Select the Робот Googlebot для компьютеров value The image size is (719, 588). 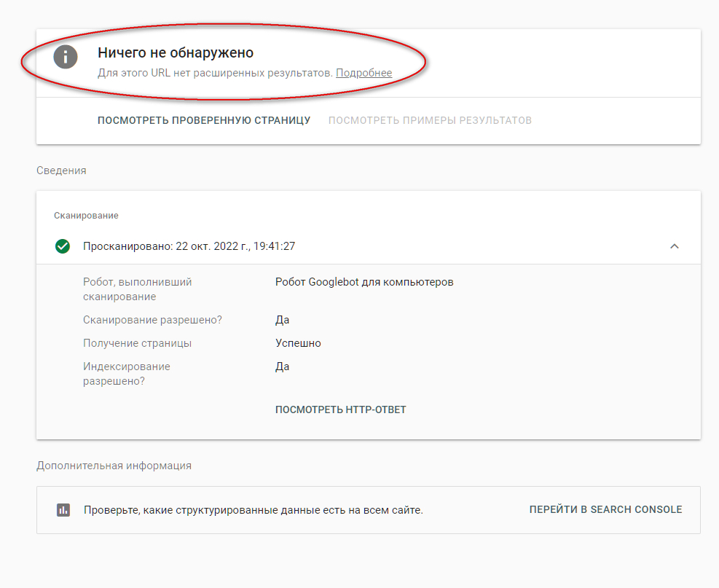(364, 282)
